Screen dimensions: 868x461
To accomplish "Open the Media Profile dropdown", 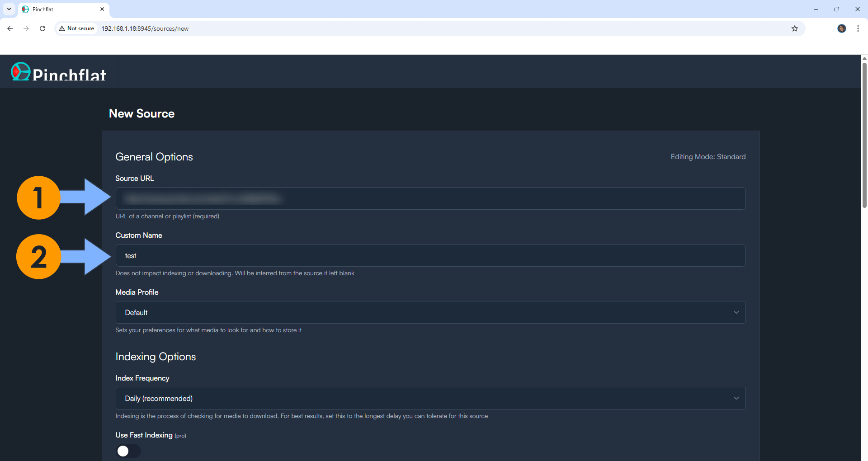I will tap(430, 312).
